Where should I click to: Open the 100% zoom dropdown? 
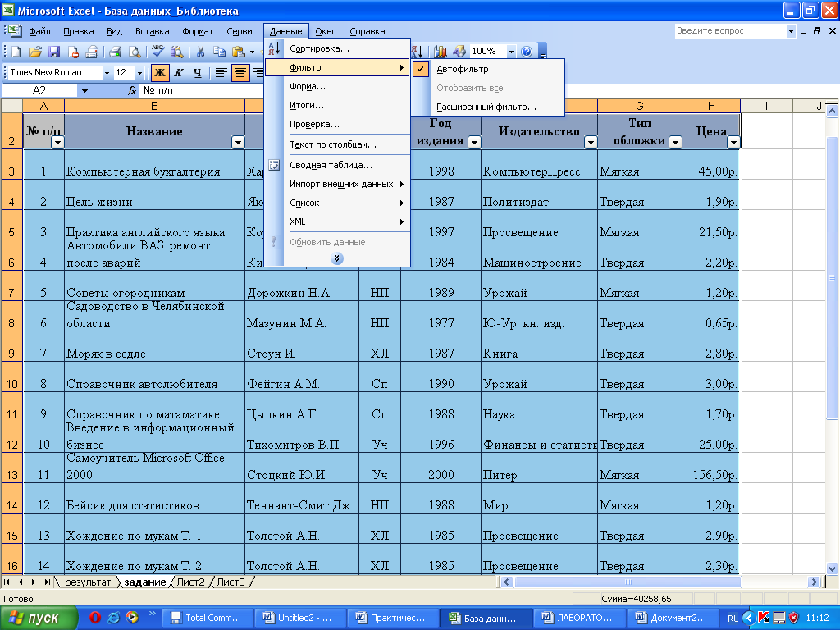[x=511, y=52]
